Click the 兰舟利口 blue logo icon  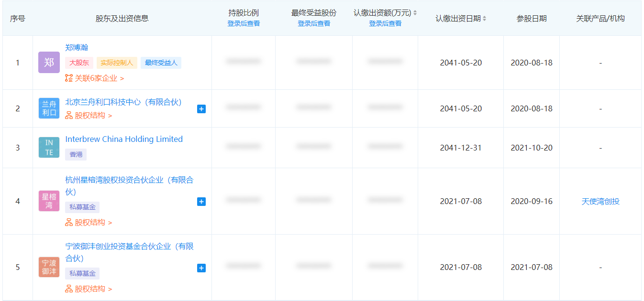click(x=49, y=108)
